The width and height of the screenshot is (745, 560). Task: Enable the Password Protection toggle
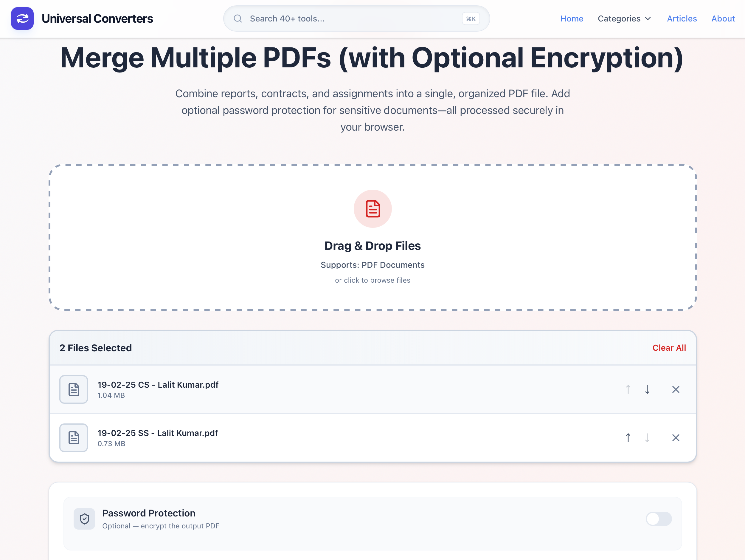pos(659,519)
